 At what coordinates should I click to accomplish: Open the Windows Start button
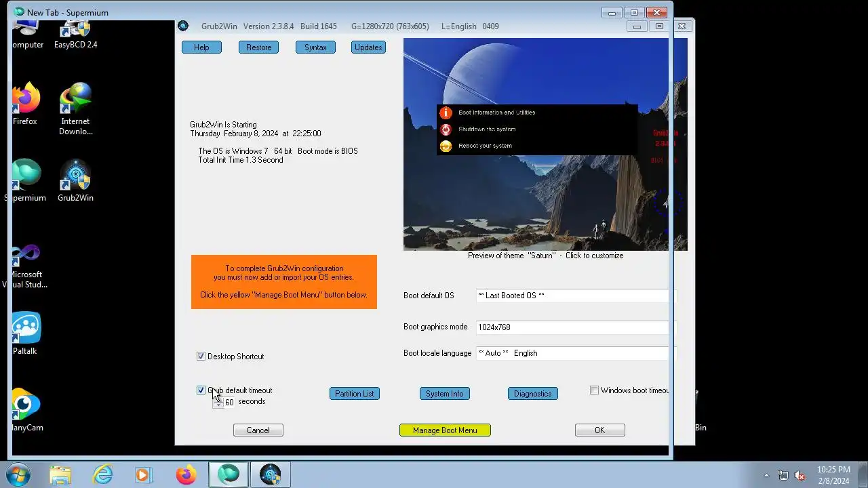[x=18, y=474]
